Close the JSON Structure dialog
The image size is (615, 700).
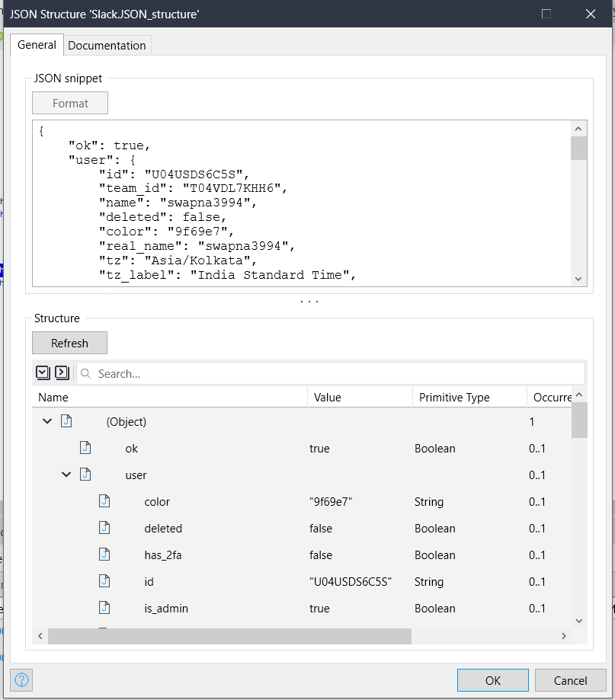[591, 14]
